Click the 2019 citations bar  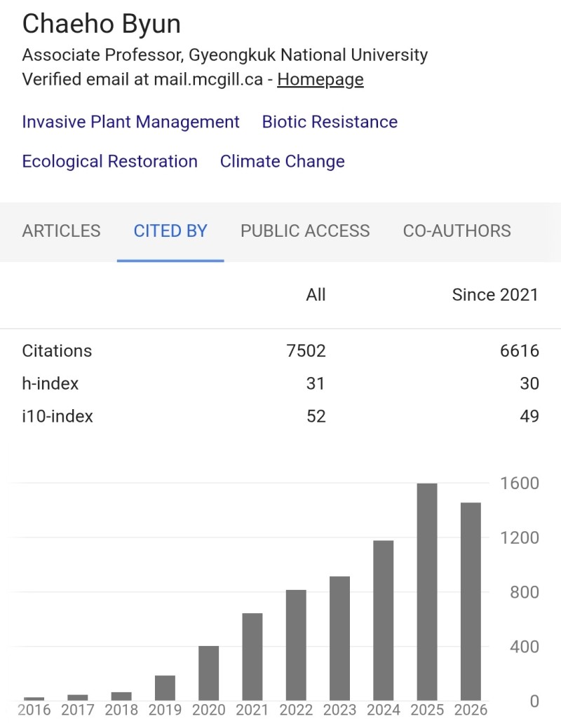(165, 688)
